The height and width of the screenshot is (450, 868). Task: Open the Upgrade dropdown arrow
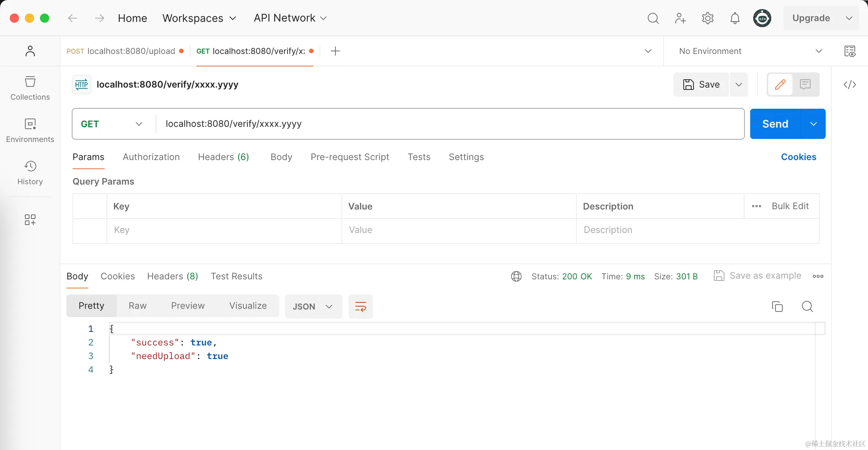849,18
